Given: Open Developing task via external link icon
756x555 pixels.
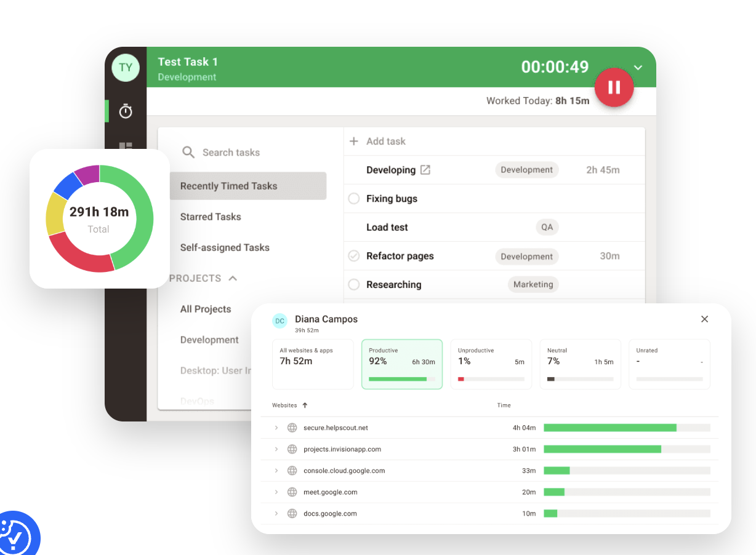Looking at the screenshot, I should coord(425,170).
